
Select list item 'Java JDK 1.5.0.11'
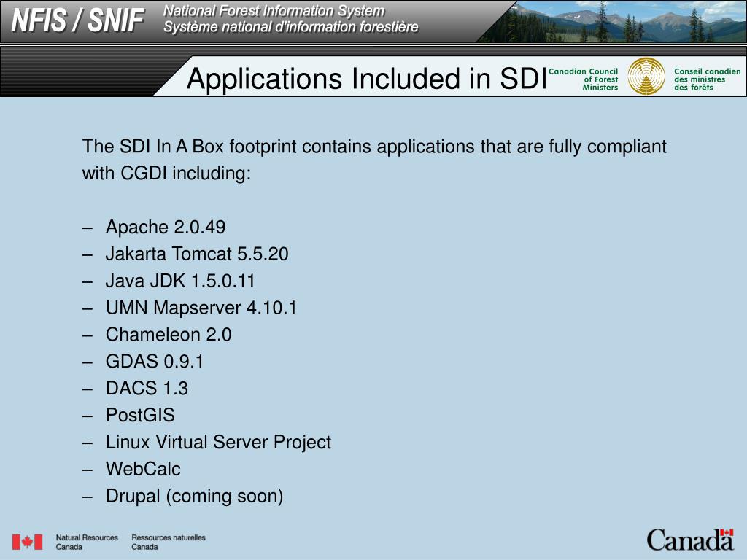point(180,281)
